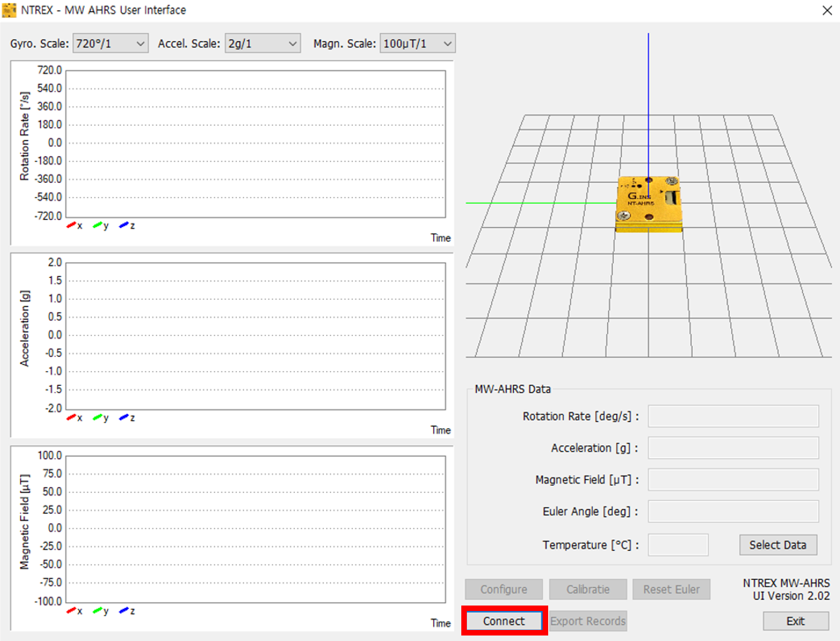
Task: Click the Time label under Rotation Rate chart
Action: click(x=440, y=238)
